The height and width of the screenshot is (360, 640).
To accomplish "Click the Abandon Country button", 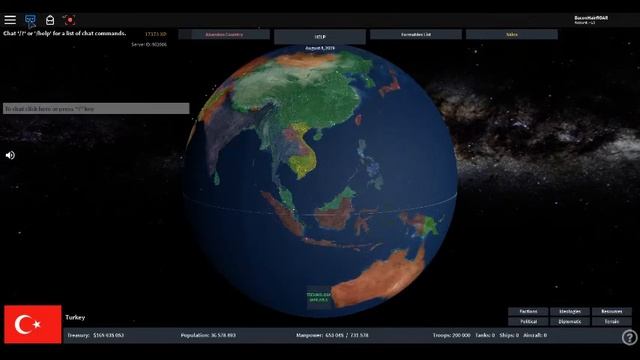I will (x=224, y=35).
